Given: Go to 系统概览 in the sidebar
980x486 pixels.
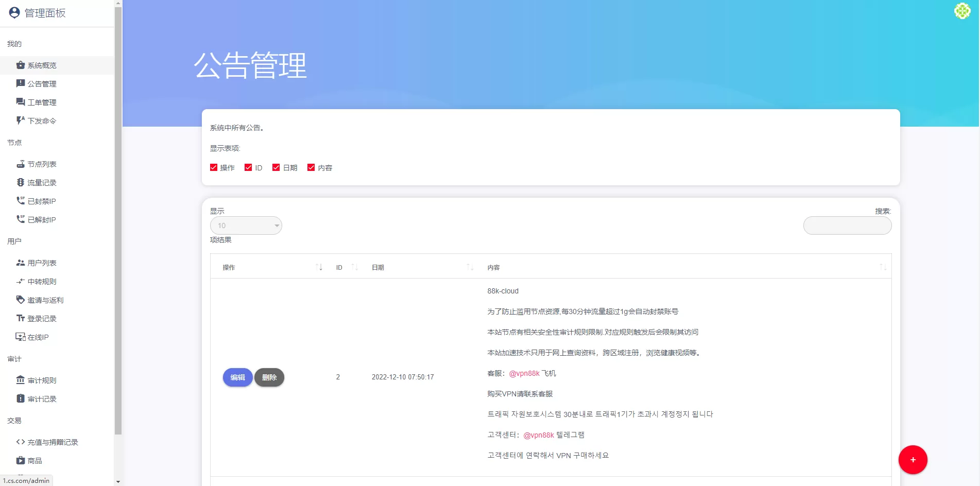Looking at the screenshot, I should [42, 65].
